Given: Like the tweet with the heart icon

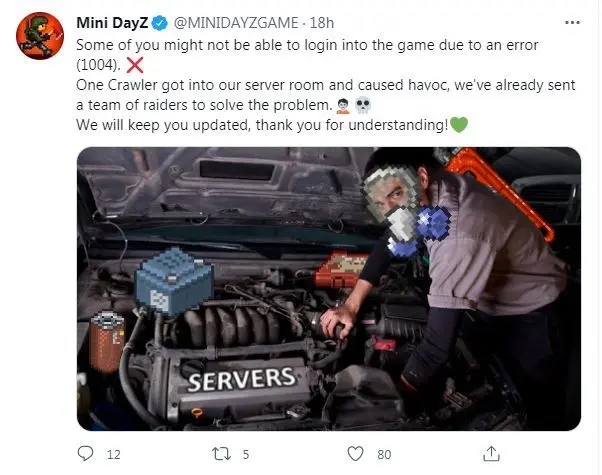Looking at the screenshot, I should (355, 453).
